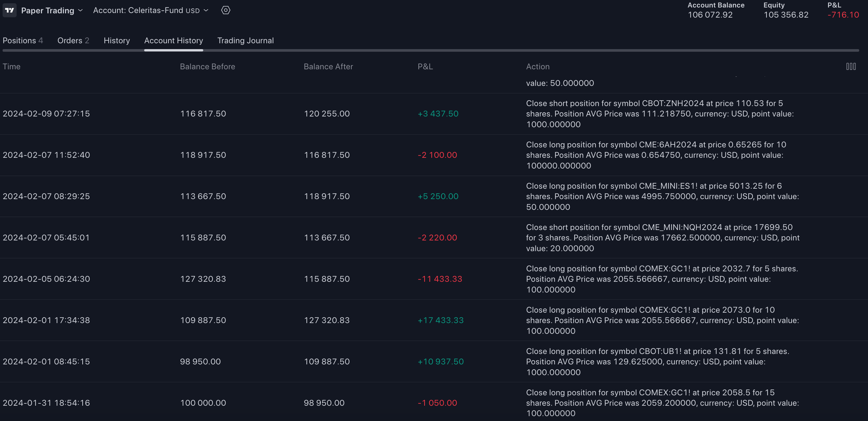Open the History tab

click(116, 40)
